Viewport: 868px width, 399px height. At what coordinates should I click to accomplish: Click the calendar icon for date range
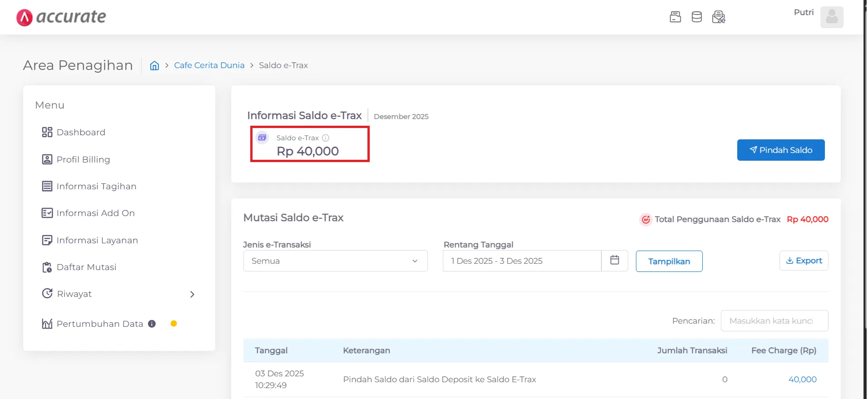615,261
